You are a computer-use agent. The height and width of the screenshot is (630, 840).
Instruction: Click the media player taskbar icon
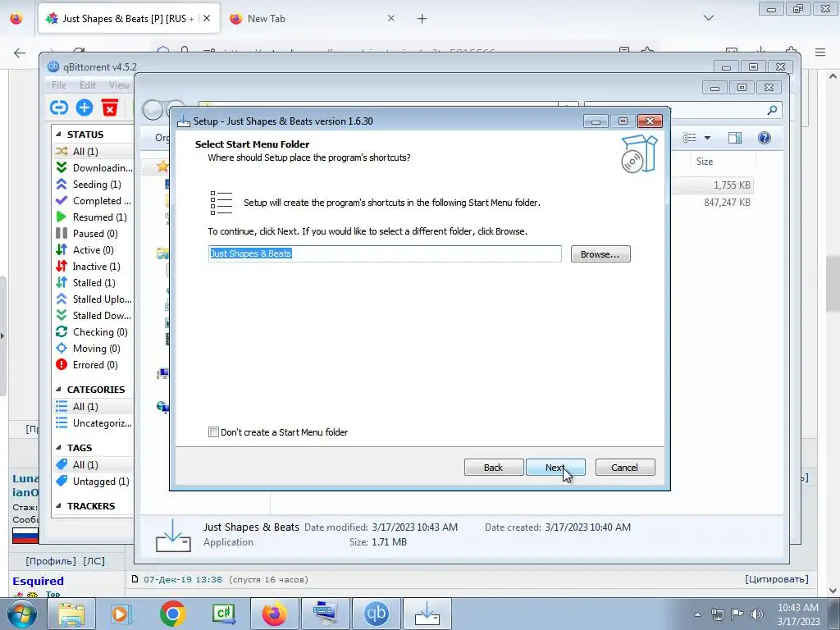click(x=121, y=614)
